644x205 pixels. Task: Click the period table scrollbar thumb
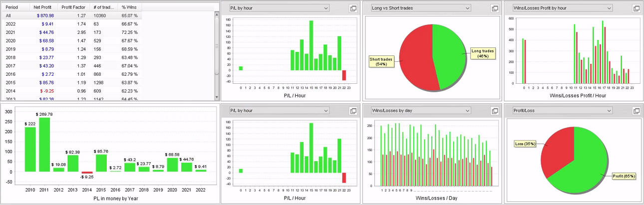point(217,46)
